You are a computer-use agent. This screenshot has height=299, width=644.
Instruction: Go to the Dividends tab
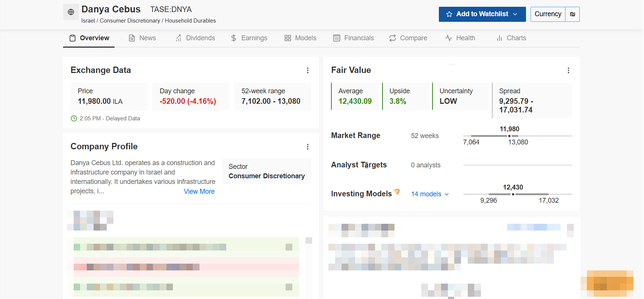[x=195, y=38]
